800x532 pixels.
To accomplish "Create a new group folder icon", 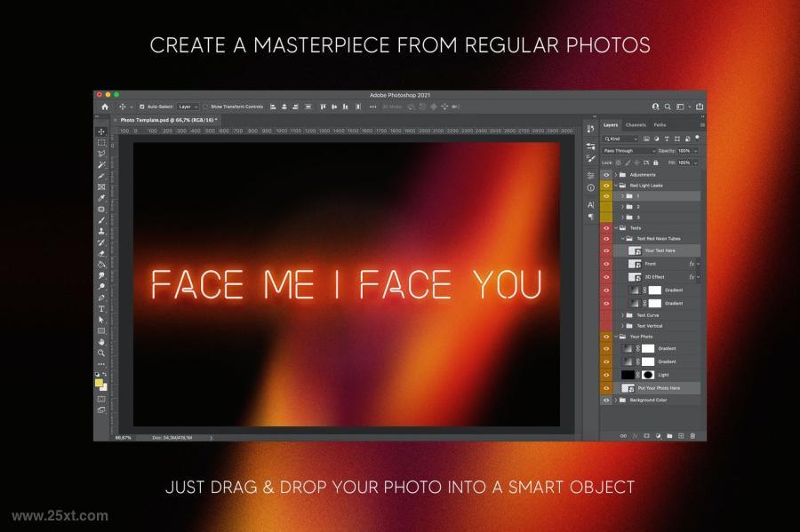I will (669, 436).
